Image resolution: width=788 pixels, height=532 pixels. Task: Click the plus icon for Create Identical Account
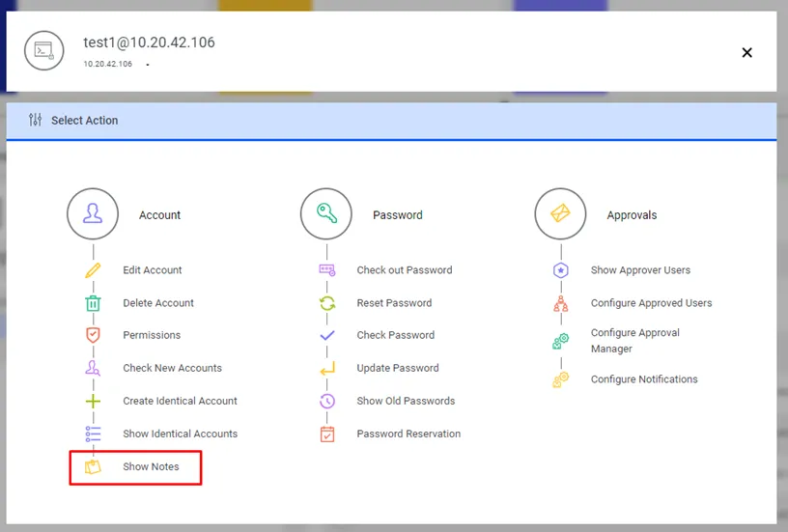coord(93,401)
